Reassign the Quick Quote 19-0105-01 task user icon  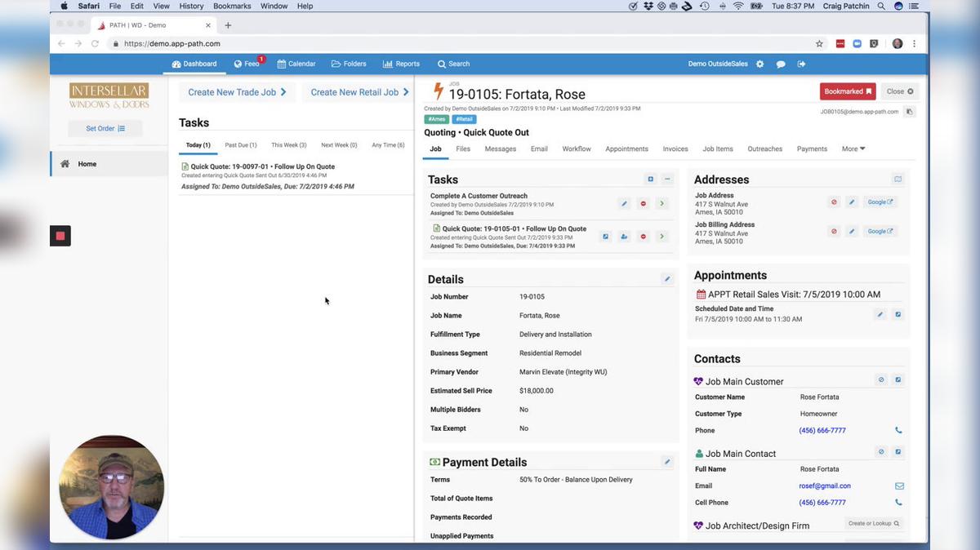click(x=625, y=237)
